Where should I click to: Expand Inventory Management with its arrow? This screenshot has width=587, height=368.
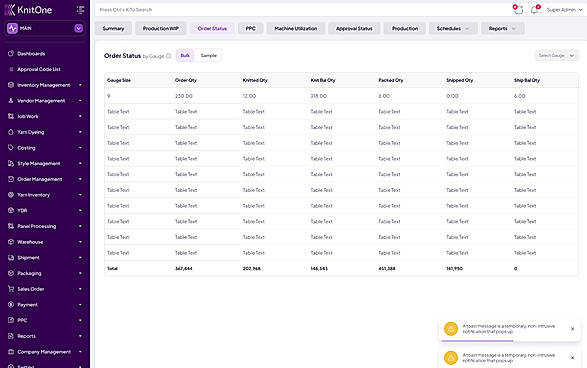pyautogui.click(x=80, y=85)
